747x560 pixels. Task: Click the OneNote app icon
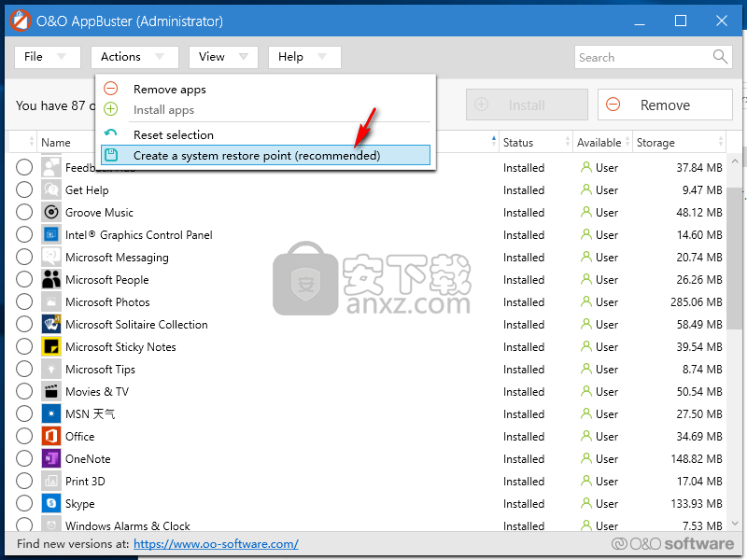click(x=51, y=458)
